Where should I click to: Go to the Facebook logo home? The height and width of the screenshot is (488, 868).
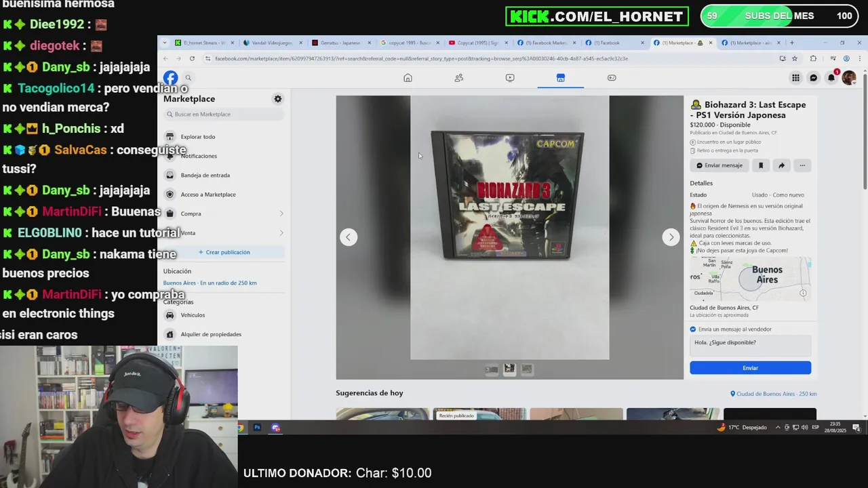pyautogui.click(x=170, y=78)
